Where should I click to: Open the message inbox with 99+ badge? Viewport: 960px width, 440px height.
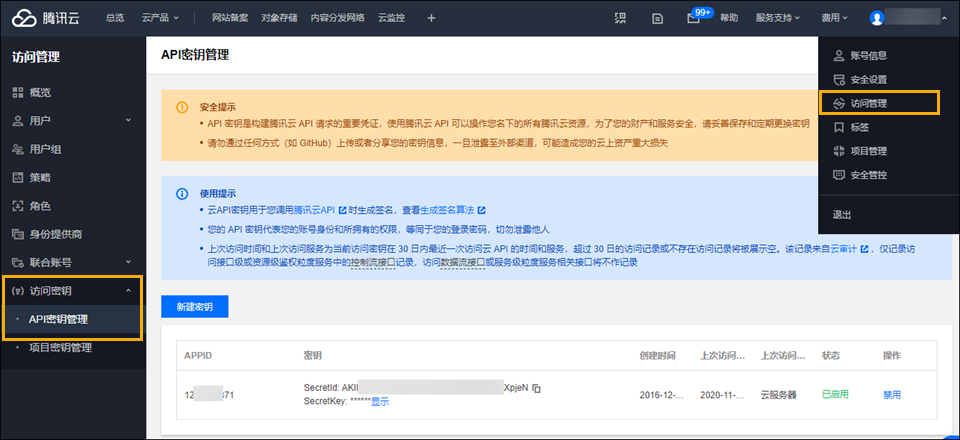pos(695,18)
